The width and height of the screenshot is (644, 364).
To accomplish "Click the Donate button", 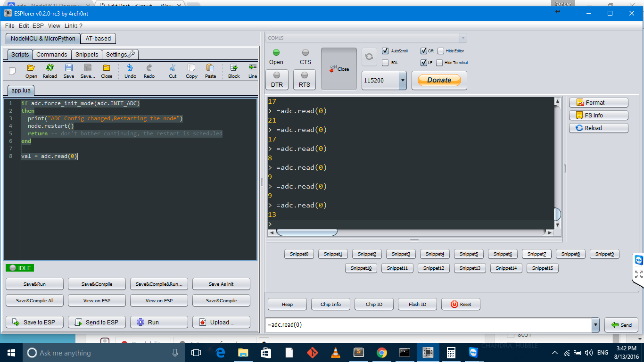I will click(439, 80).
